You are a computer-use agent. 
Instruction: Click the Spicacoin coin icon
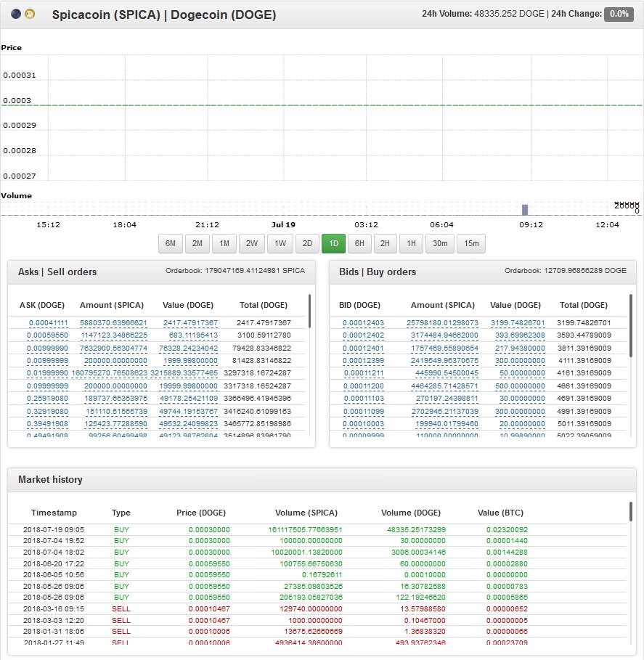pyautogui.click(x=16, y=15)
